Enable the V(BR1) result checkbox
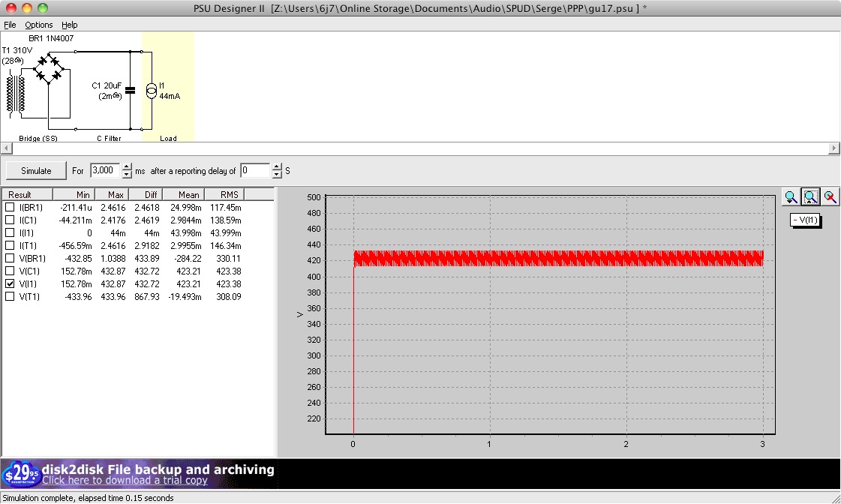 [x=10, y=258]
